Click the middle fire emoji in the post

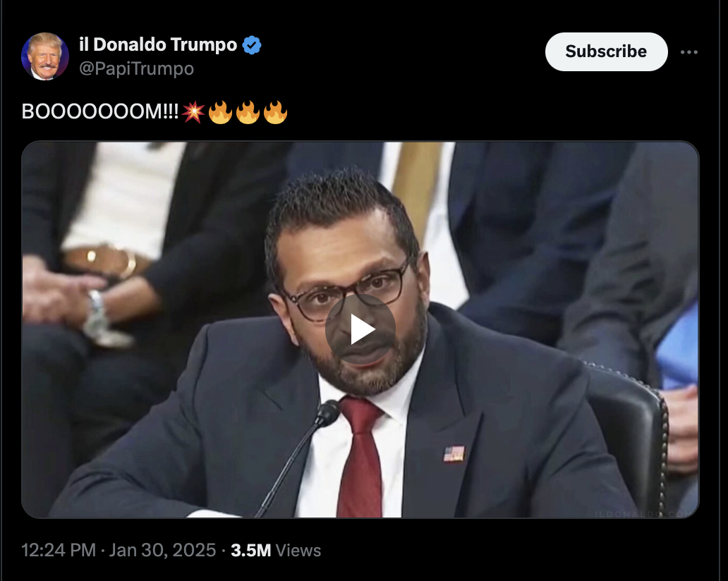click(248, 112)
